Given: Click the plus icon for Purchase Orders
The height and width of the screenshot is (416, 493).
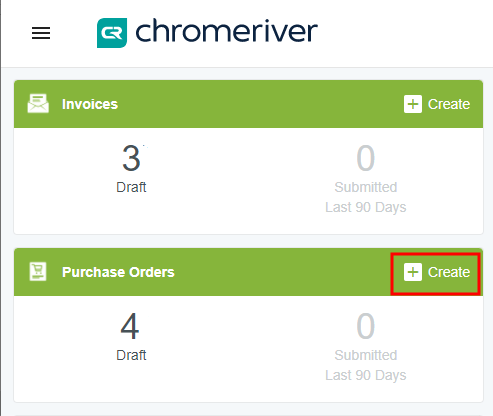Looking at the screenshot, I should (413, 272).
